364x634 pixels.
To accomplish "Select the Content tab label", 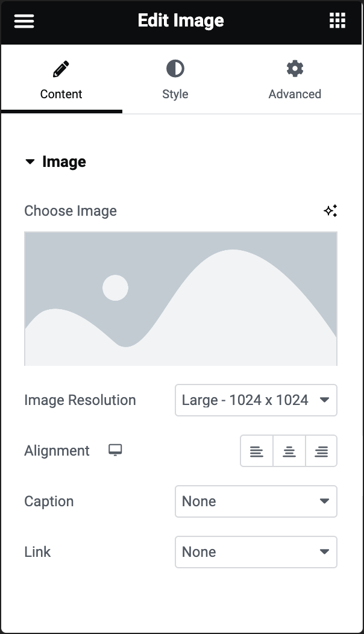I will pyautogui.click(x=61, y=94).
